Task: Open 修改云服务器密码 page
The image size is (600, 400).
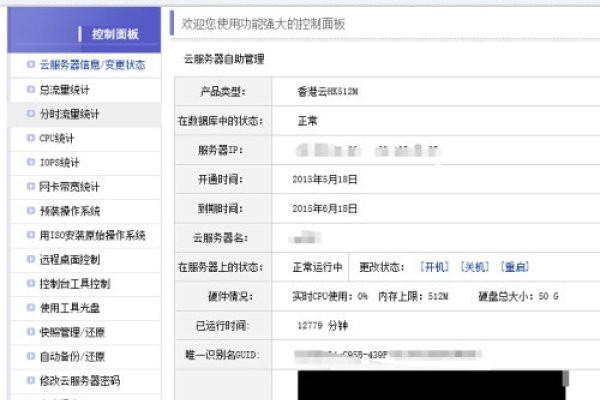Action: point(80,380)
